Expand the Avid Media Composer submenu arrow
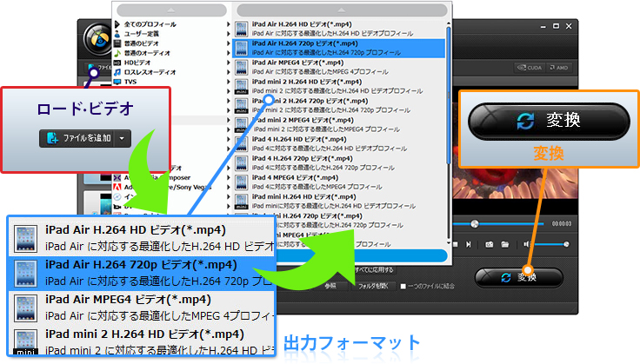This screenshot has height=364, width=640. coord(229,178)
